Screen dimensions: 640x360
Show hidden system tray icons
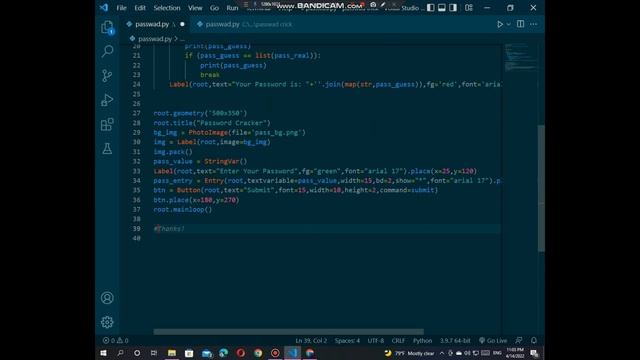tap(442, 353)
